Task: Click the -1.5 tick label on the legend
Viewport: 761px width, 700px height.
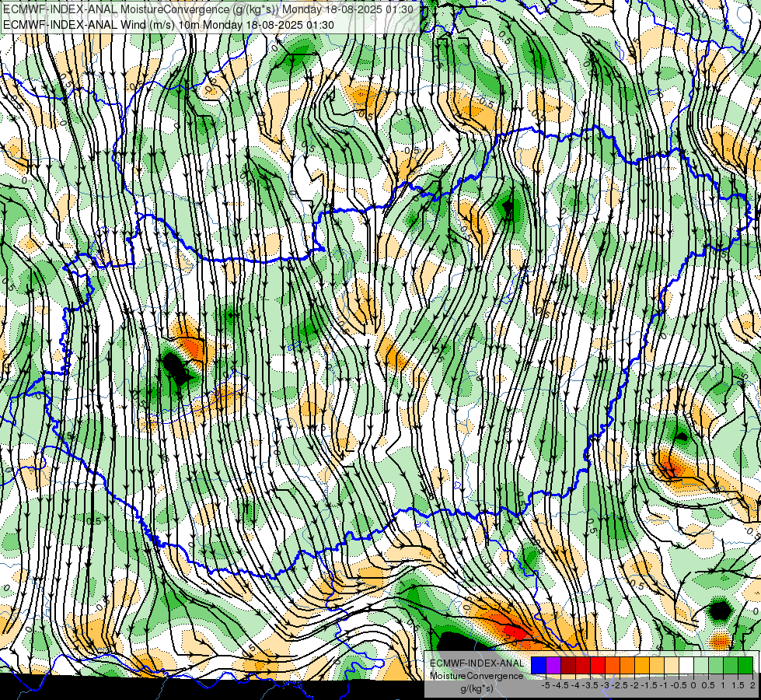Action: point(649,685)
